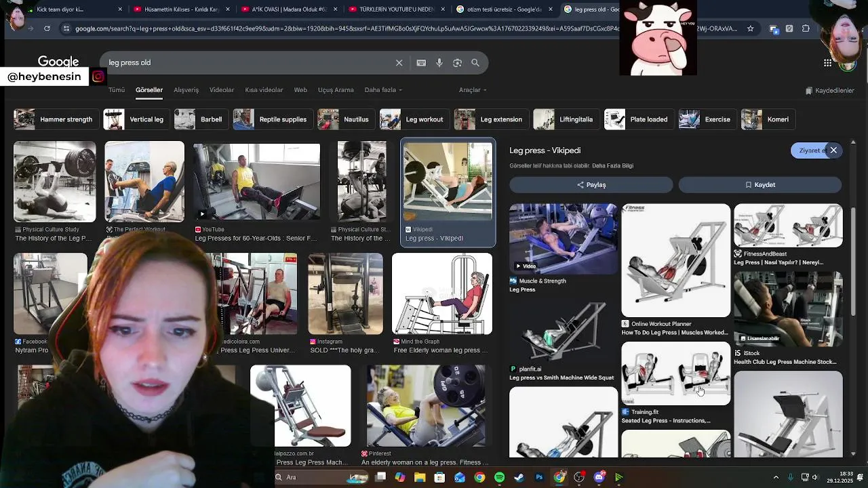The width and height of the screenshot is (868, 488).
Task: Click the Kaydet save button
Action: (760, 185)
